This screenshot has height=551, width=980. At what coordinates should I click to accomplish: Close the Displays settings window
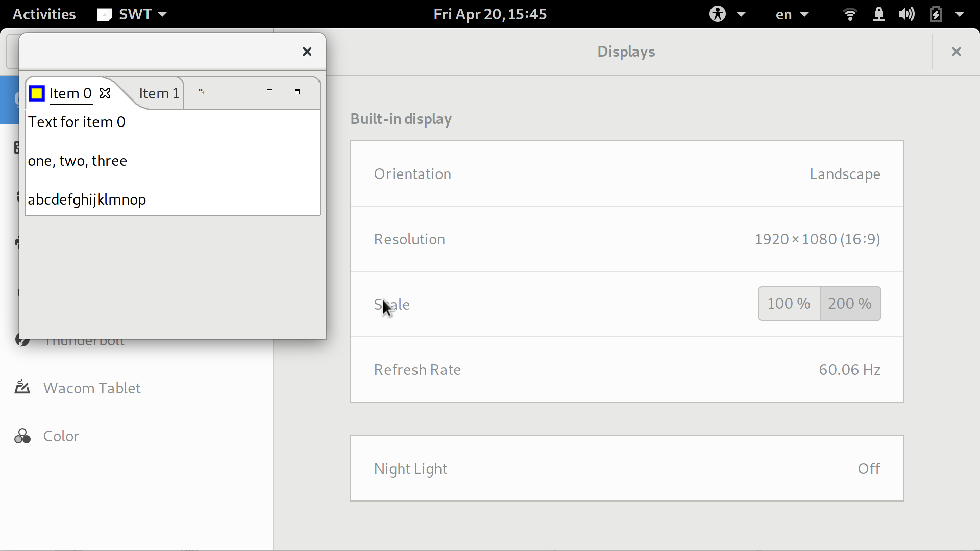957,52
